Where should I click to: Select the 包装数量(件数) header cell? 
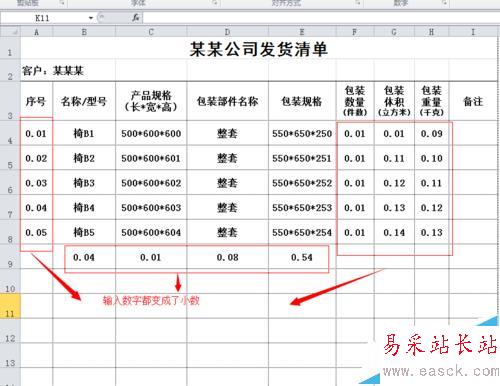pyautogui.click(x=355, y=101)
